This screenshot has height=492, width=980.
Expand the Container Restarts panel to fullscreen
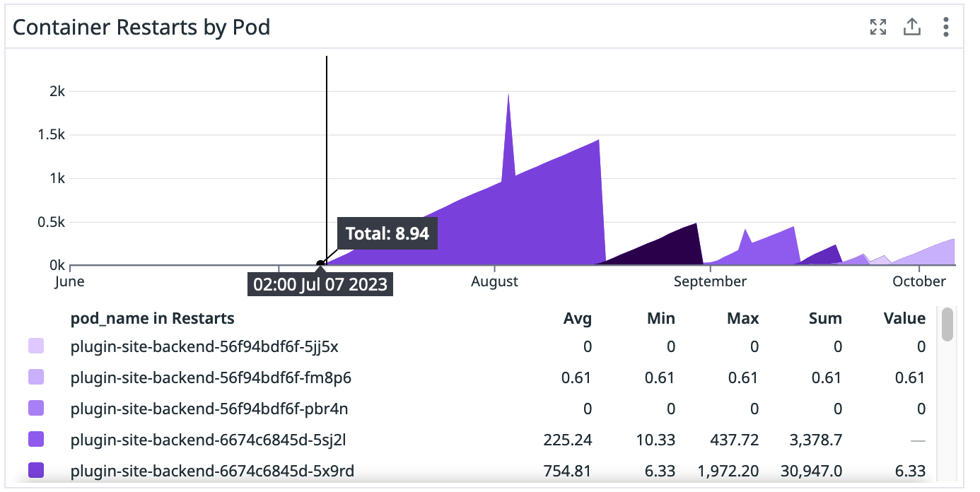click(x=878, y=27)
